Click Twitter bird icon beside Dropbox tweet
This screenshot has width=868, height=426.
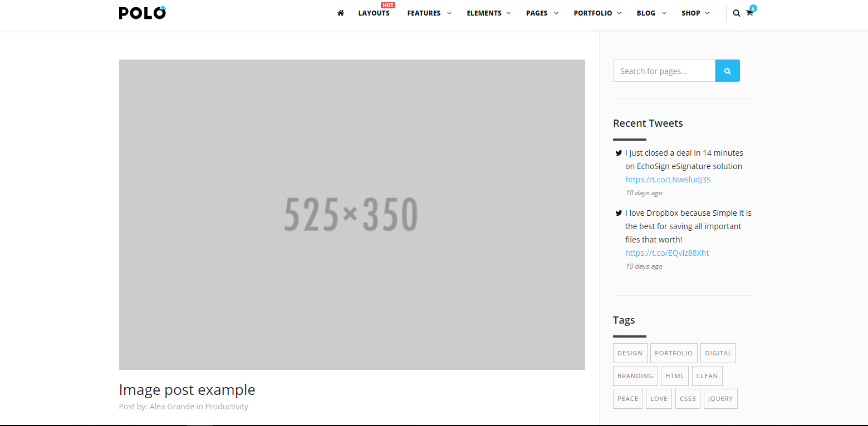pos(619,213)
